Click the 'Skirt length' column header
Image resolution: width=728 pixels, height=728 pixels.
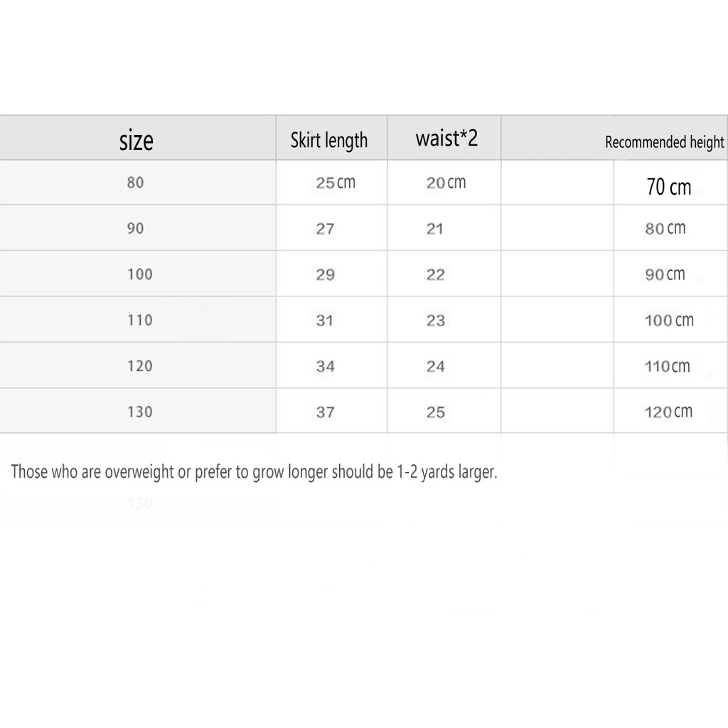329,140
